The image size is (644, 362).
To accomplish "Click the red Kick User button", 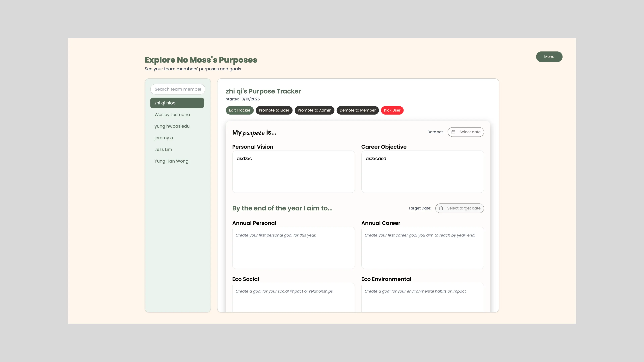I will click(392, 110).
